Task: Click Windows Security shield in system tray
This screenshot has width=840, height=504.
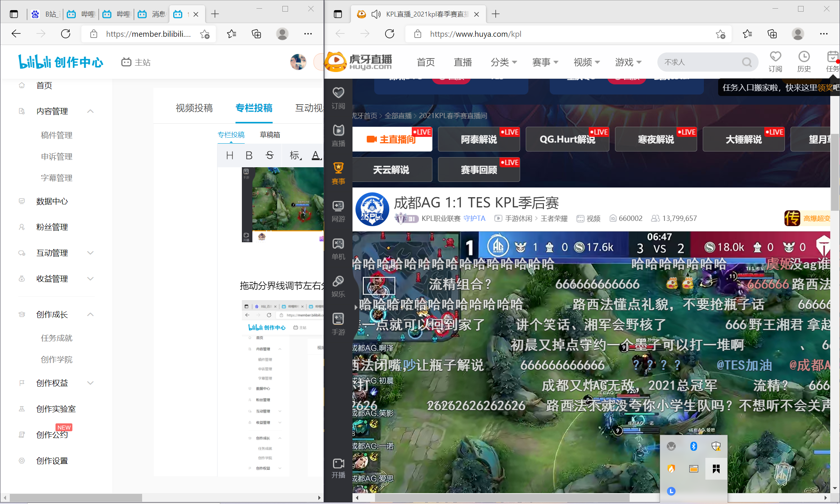Action: (716, 446)
